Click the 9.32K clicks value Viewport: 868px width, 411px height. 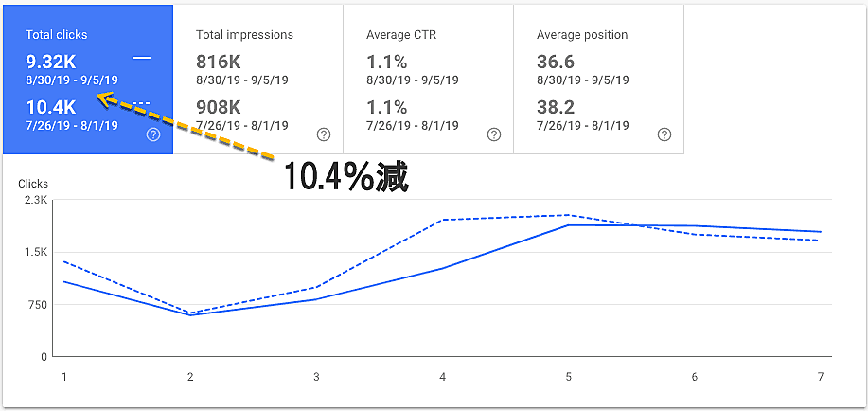[x=50, y=62]
